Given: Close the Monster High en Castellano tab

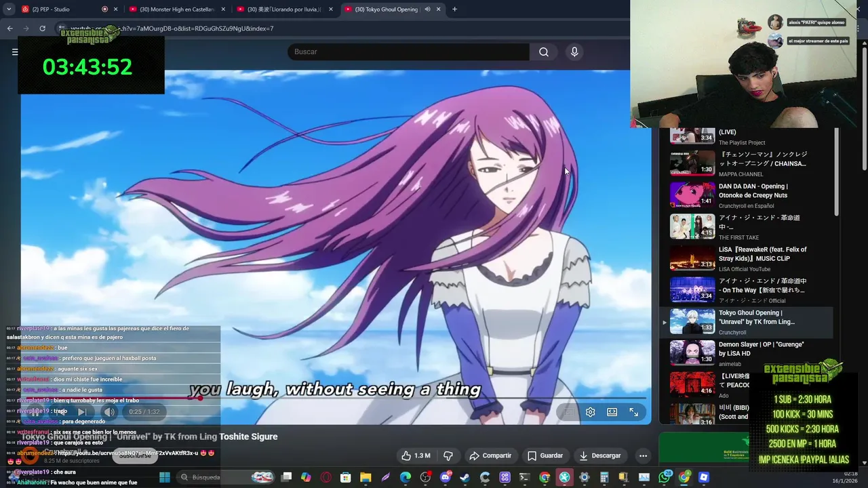Looking at the screenshot, I should pos(223,9).
